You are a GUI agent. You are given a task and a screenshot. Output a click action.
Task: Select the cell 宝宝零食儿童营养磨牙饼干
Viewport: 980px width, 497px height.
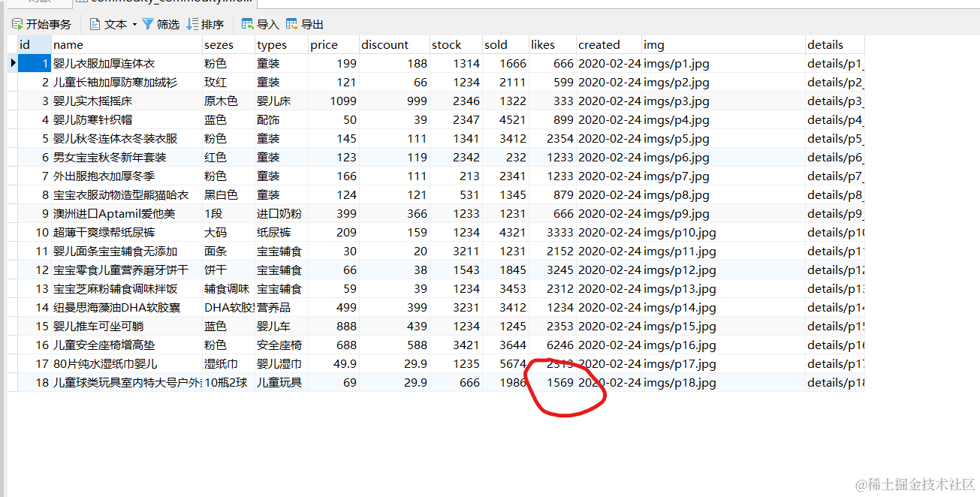[126, 270]
